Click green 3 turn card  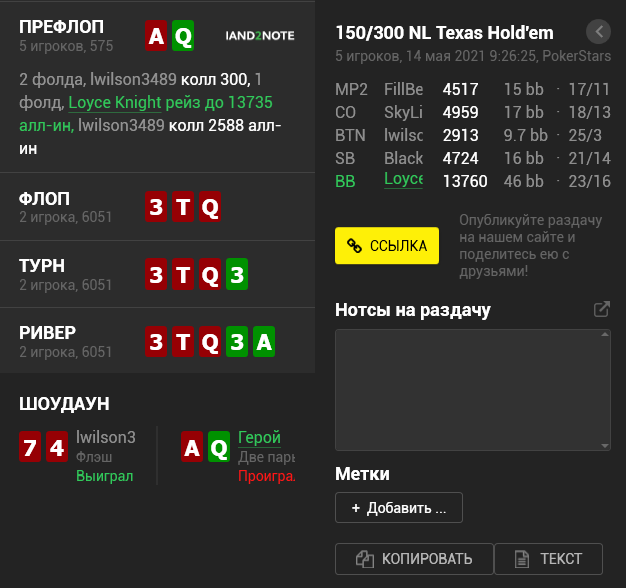point(237,274)
